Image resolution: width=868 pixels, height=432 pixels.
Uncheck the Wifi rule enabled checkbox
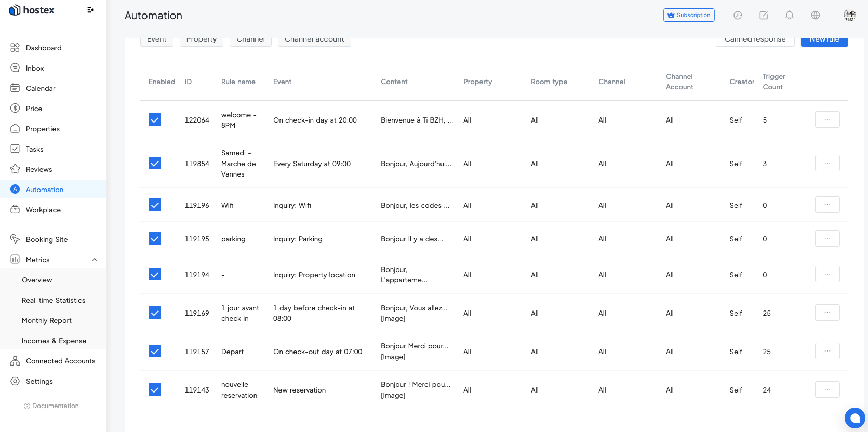coord(155,205)
